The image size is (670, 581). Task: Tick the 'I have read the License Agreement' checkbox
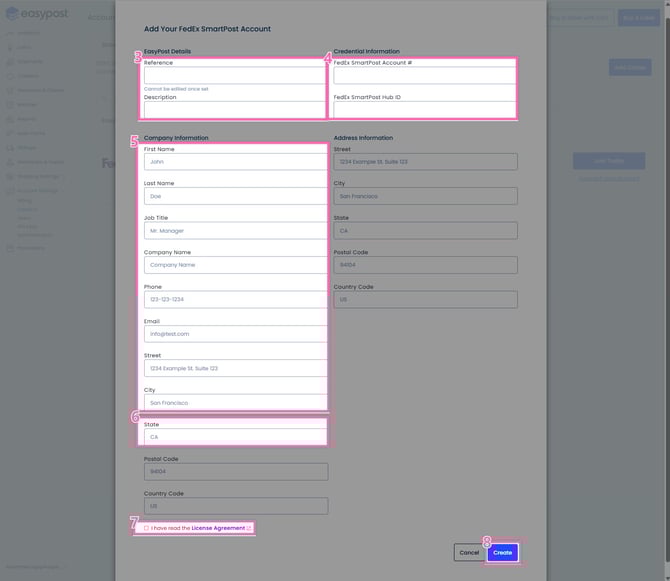tap(146, 528)
